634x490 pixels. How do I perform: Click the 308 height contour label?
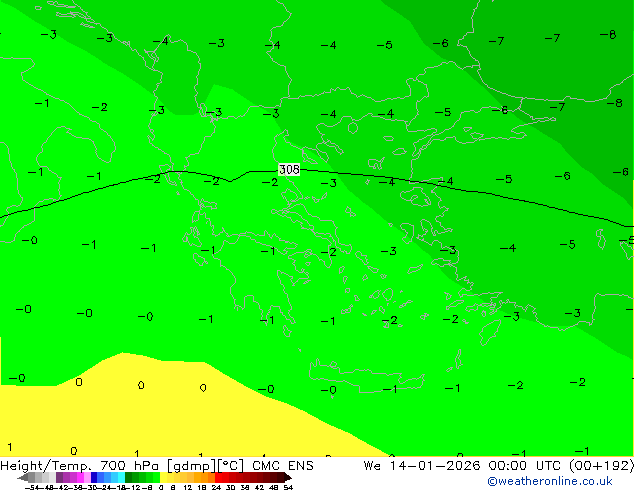[x=289, y=170]
